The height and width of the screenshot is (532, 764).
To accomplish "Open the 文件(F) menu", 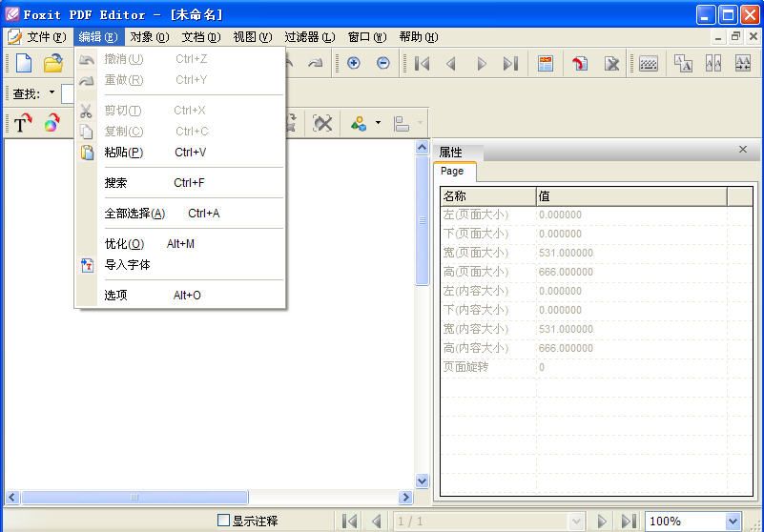I will [x=47, y=37].
